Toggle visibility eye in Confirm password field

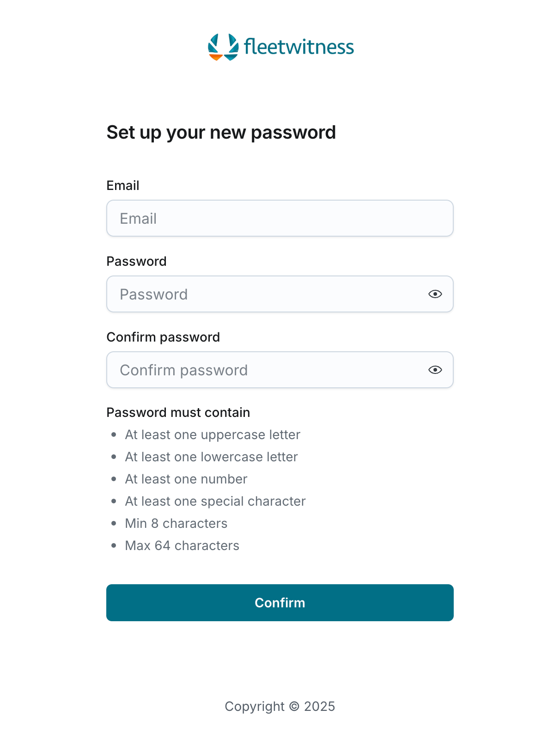435,370
